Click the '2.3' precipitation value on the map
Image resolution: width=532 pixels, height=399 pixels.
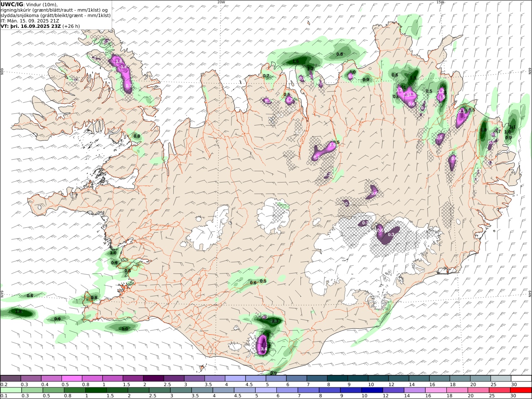275,321
